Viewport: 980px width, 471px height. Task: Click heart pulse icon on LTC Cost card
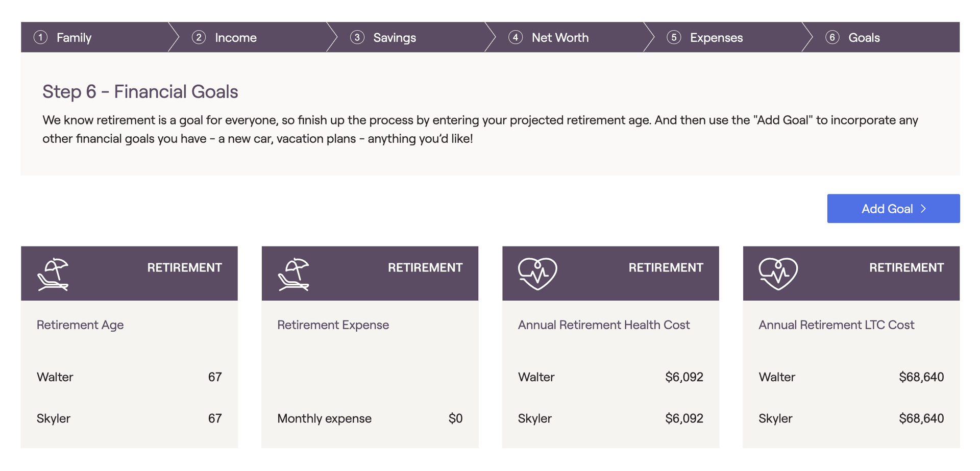click(x=778, y=274)
